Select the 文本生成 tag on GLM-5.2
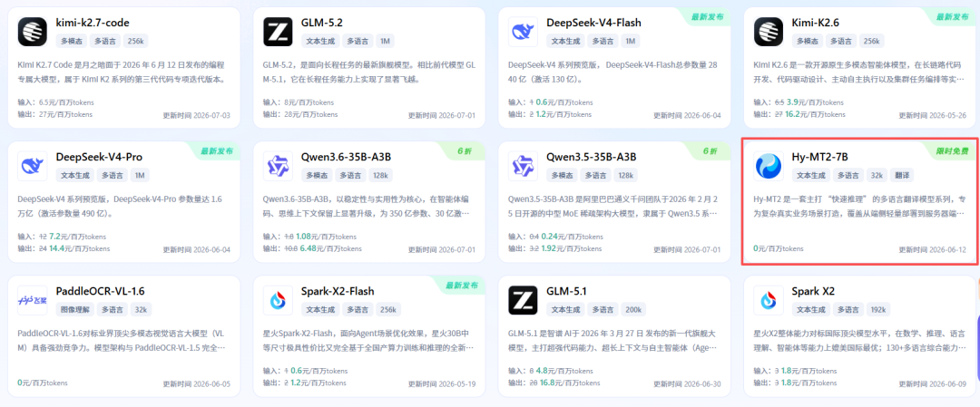980x407 pixels. (319, 41)
